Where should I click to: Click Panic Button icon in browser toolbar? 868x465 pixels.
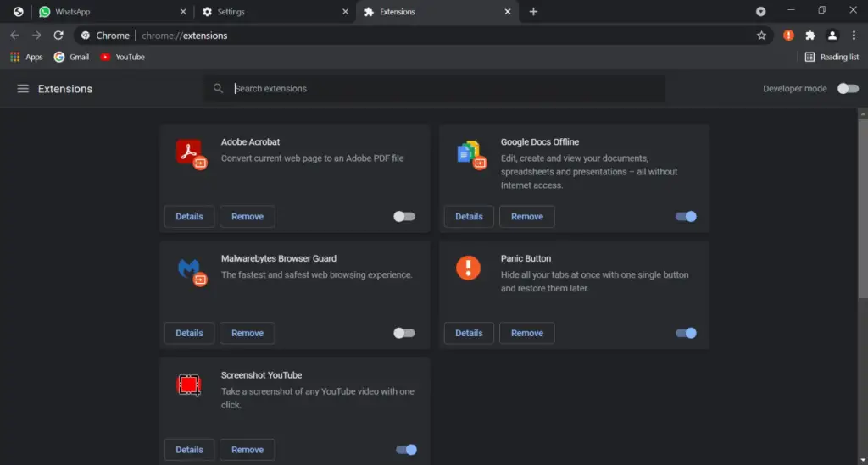tap(788, 36)
